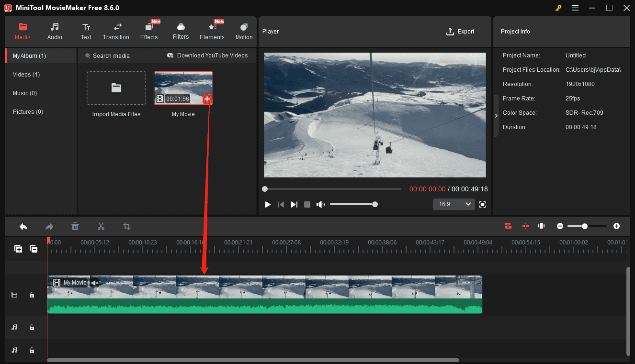Toggle the red auto snap icon

click(x=508, y=226)
